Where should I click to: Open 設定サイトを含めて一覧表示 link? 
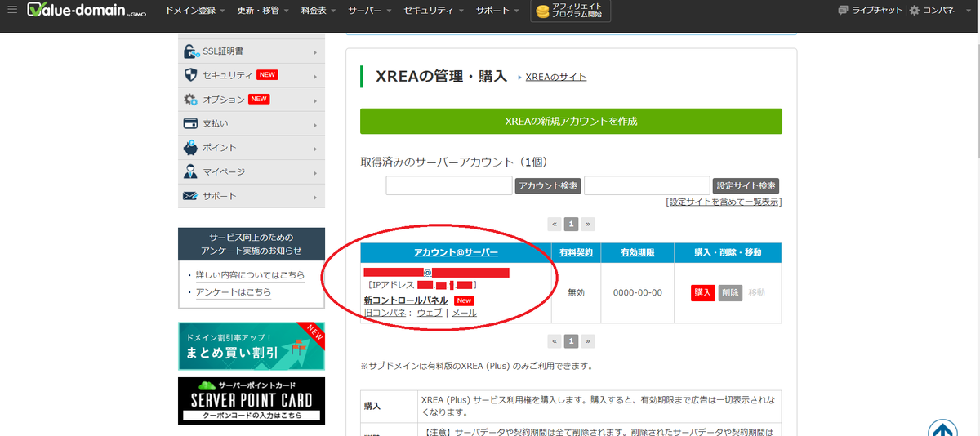click(x=724, y=202)
